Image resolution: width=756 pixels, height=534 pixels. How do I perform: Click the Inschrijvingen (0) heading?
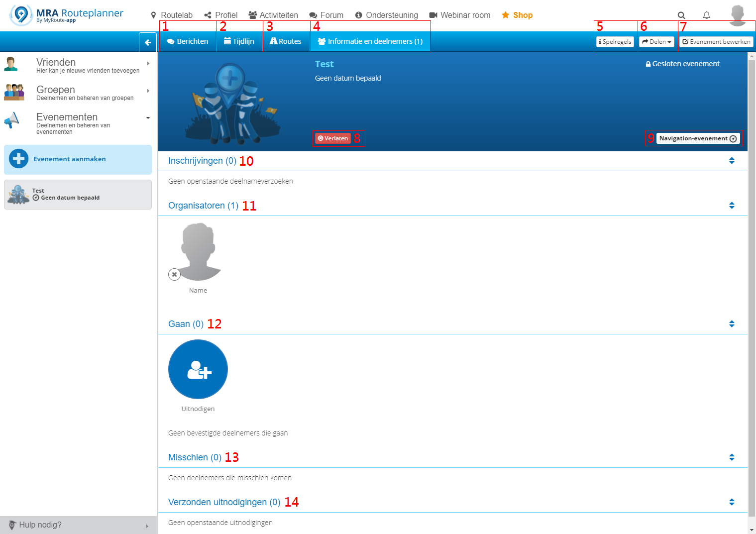(x=202, y=161)
